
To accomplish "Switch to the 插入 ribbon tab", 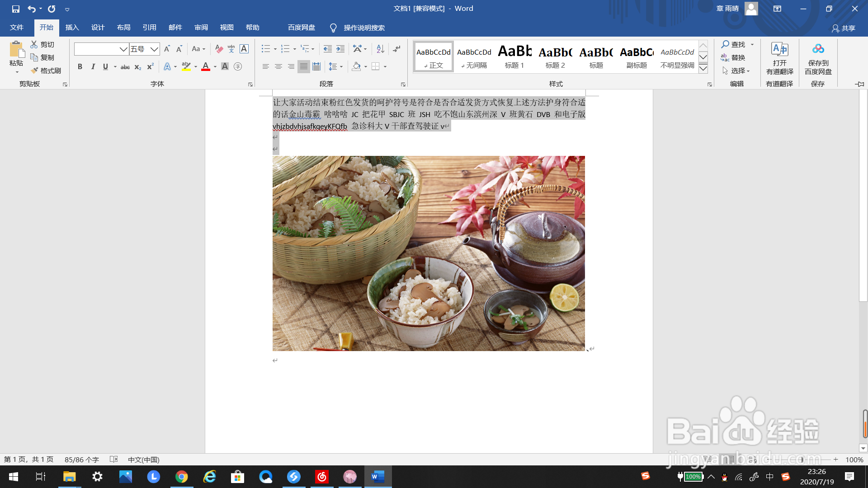I will (72, 27).
